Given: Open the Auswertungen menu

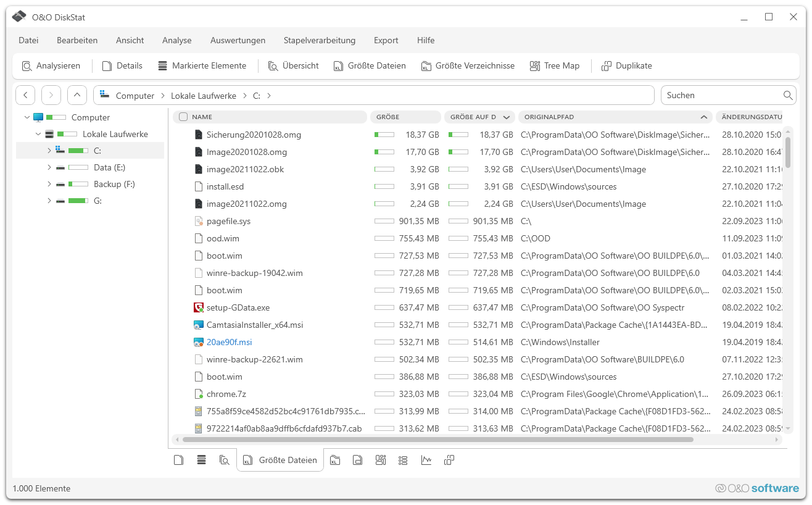Looking at the screenshot, I should tap(238, 40).
